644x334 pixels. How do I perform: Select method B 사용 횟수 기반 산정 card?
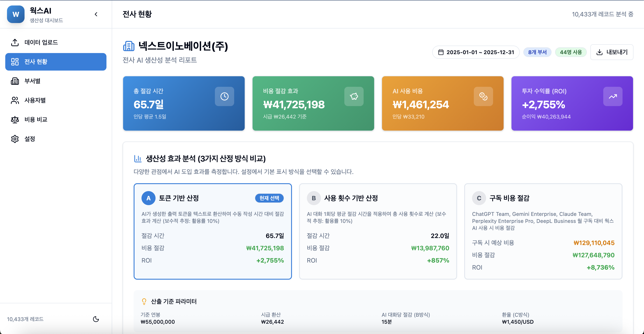(378, 231)
